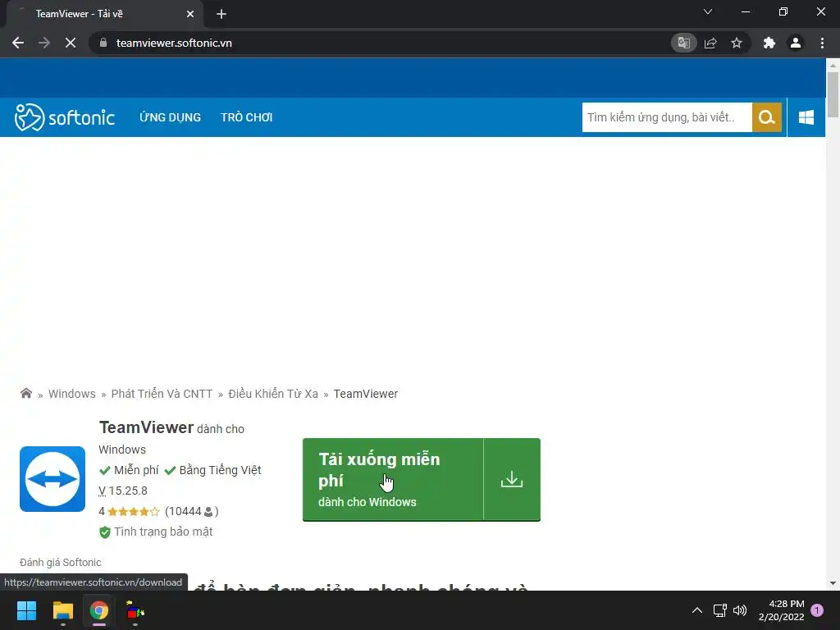Click the Tải xuống miễn phí button
The height and width of the screenshot is (630, 840).
tap(393, 479)
